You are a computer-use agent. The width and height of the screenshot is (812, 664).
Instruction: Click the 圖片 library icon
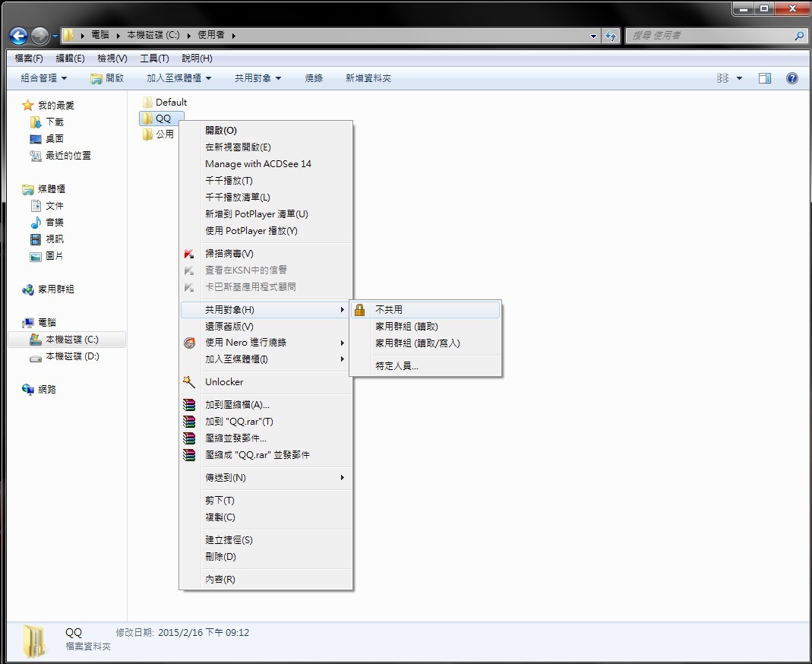tap(36, 256)
